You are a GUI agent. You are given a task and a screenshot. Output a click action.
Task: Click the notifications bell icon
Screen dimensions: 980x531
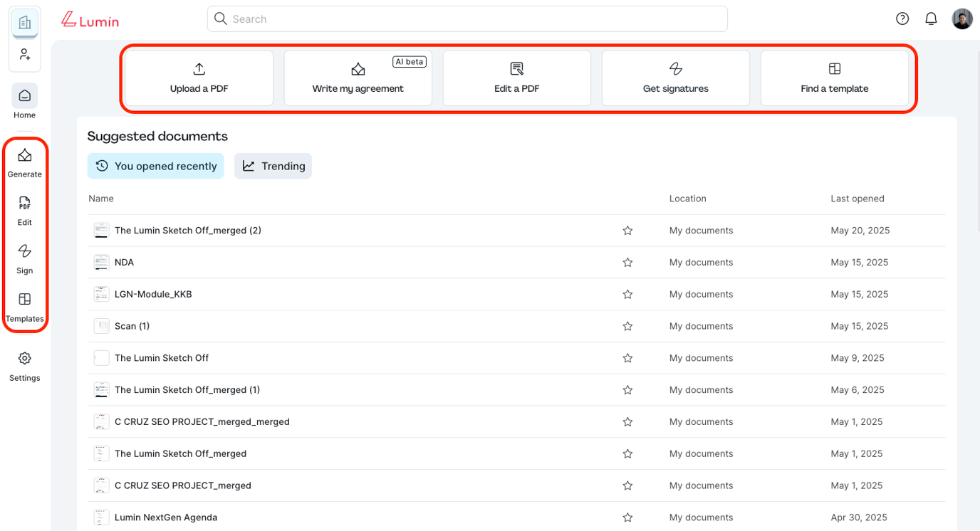pos(931,19)
